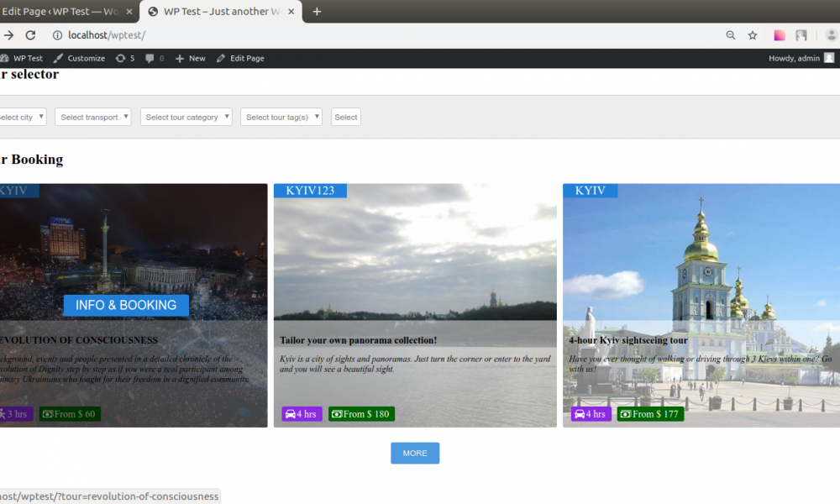
Task: Switch to the Edit Page browser tab
Action: (x=63, y=12)
